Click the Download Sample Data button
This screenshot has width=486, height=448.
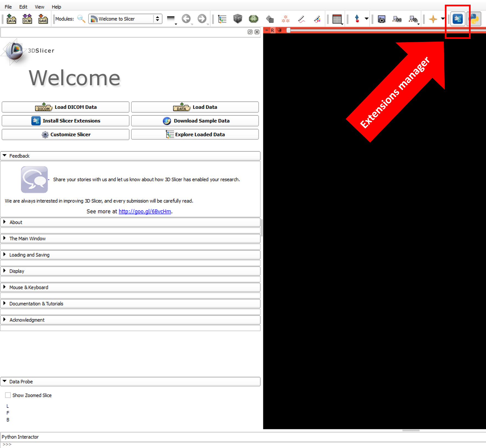pyautogui.click(x=195, y=121)
